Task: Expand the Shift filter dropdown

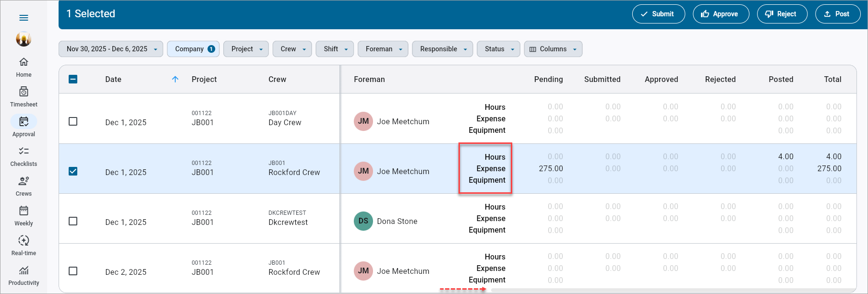Action: 335,49
